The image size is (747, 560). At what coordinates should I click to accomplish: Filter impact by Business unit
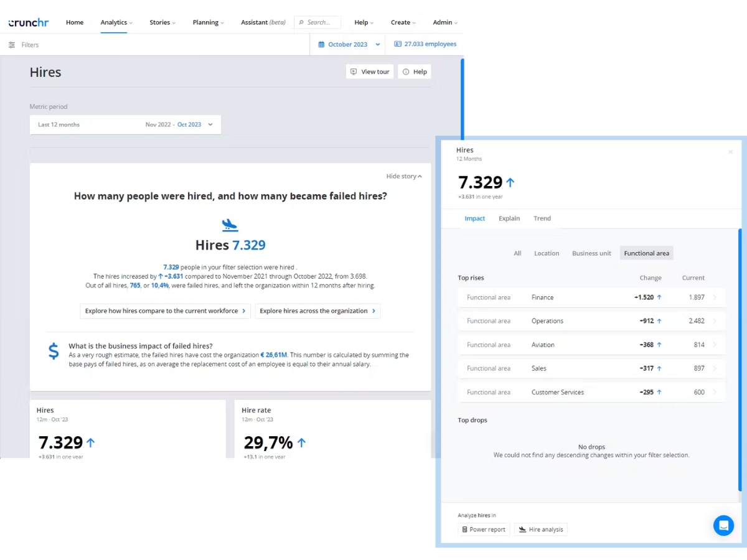[x=591, y=253]
